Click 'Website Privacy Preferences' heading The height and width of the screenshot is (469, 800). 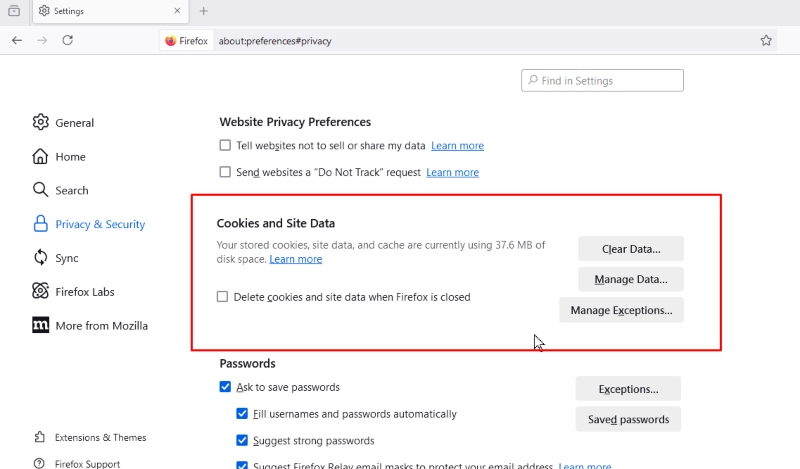[295, 122]
